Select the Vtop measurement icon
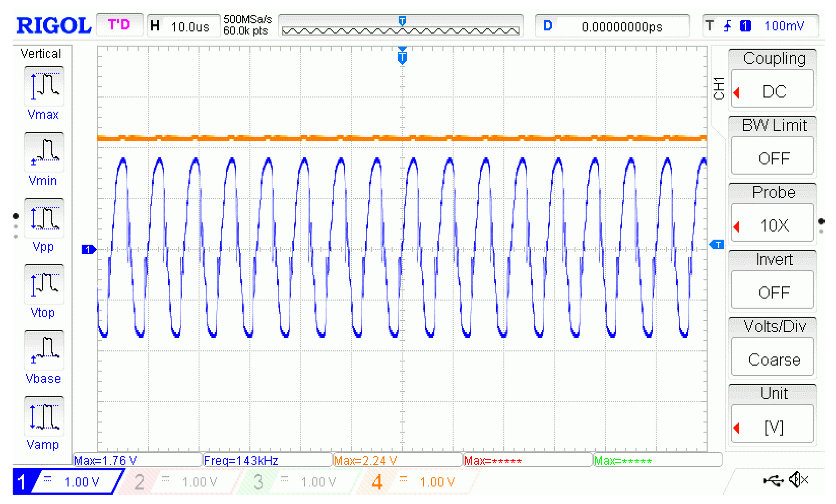 (44, 284)
